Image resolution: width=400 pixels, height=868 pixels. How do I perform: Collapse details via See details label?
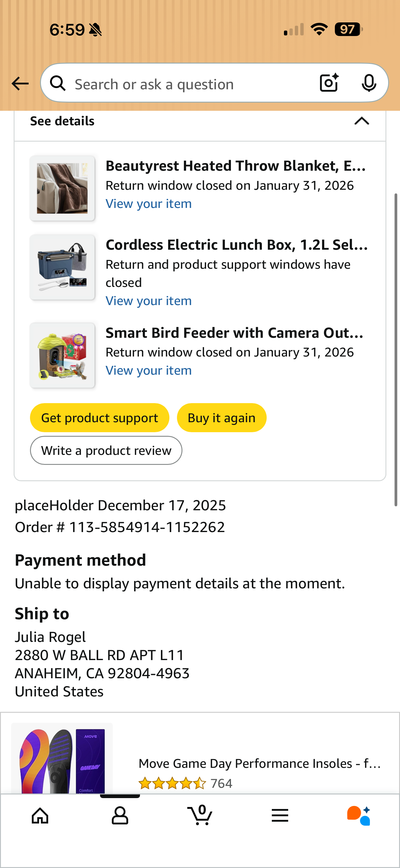[62, 121]
